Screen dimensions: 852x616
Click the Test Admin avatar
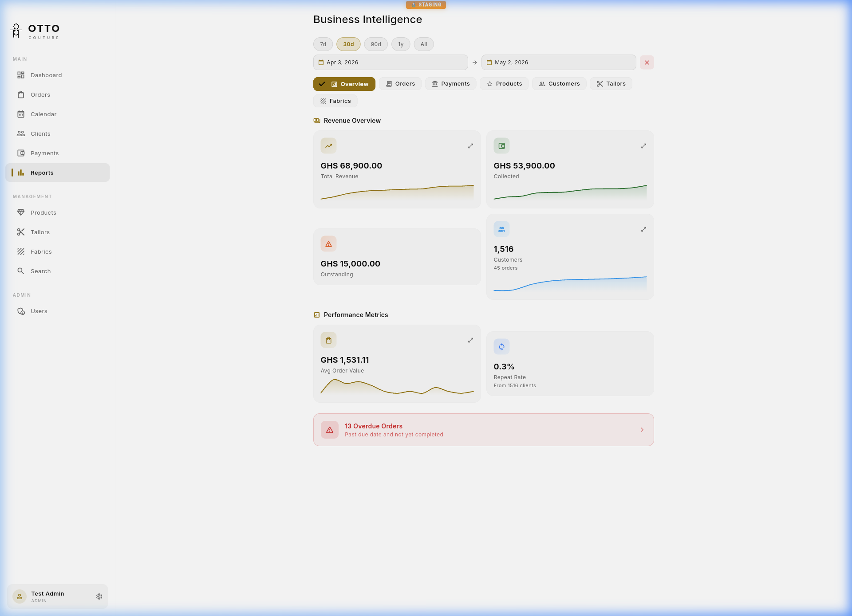tap(19, 596)
